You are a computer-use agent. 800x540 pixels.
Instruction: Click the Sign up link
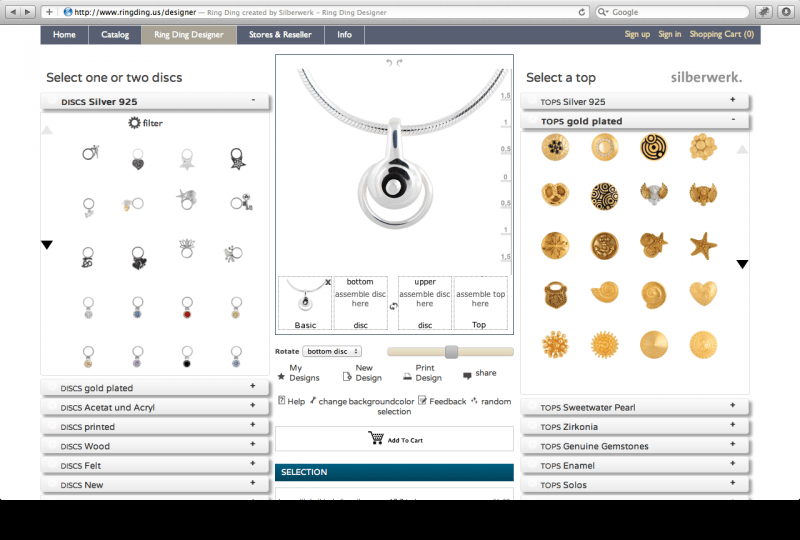[x=637, y=34]
